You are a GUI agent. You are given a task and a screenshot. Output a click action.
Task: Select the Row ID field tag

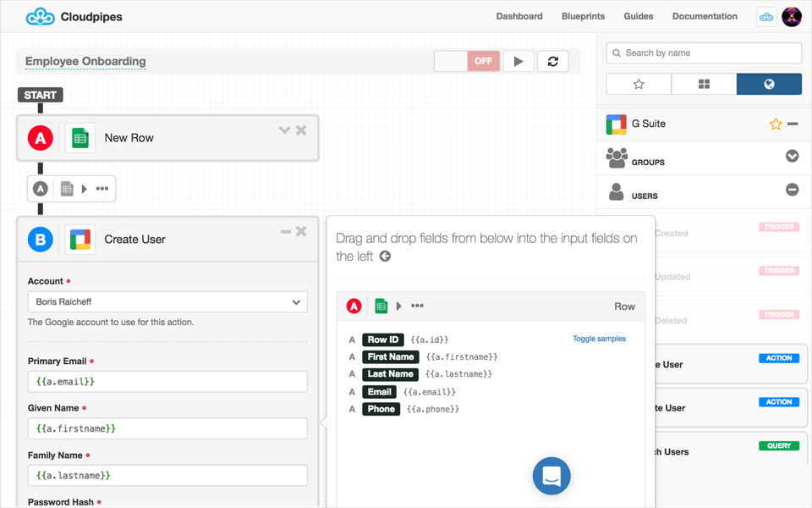[x=382, y=340]
